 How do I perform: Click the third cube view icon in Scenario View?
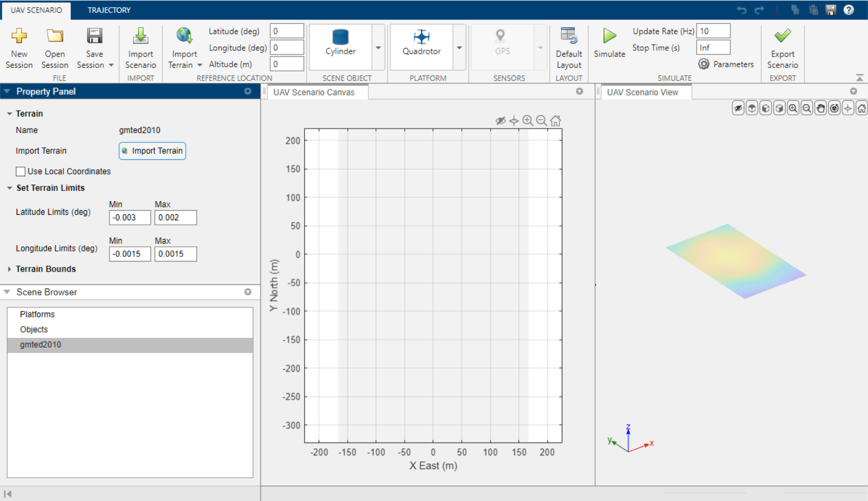(779, 108)
